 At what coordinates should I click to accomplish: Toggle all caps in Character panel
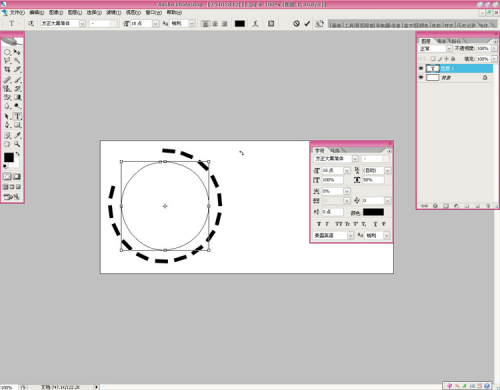[338, 224]
